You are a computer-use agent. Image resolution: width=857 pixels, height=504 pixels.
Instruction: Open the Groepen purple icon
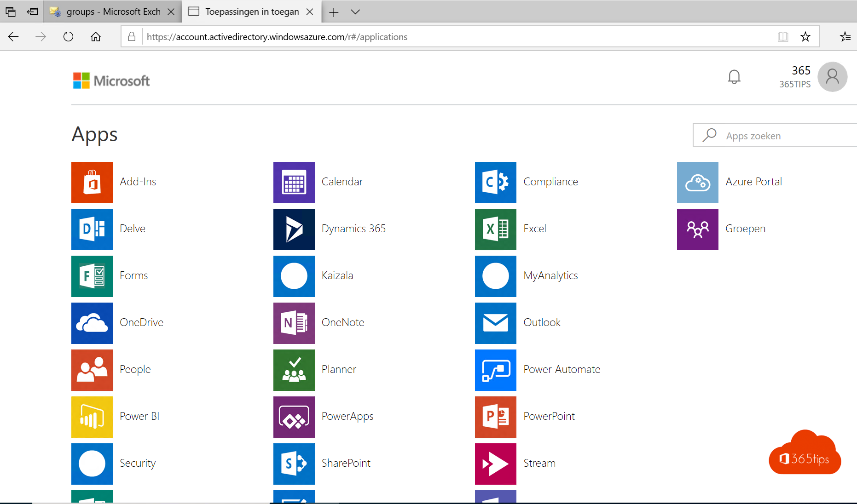[x=698, y=229]
